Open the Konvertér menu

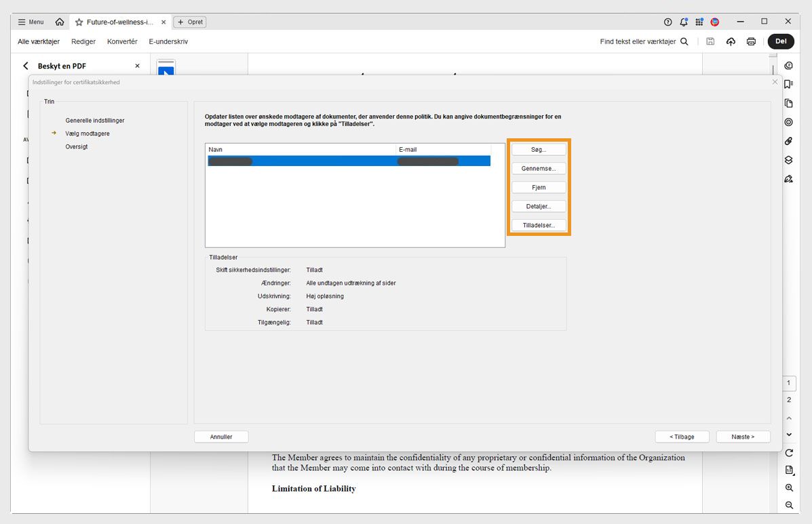[x=122, y=41]
